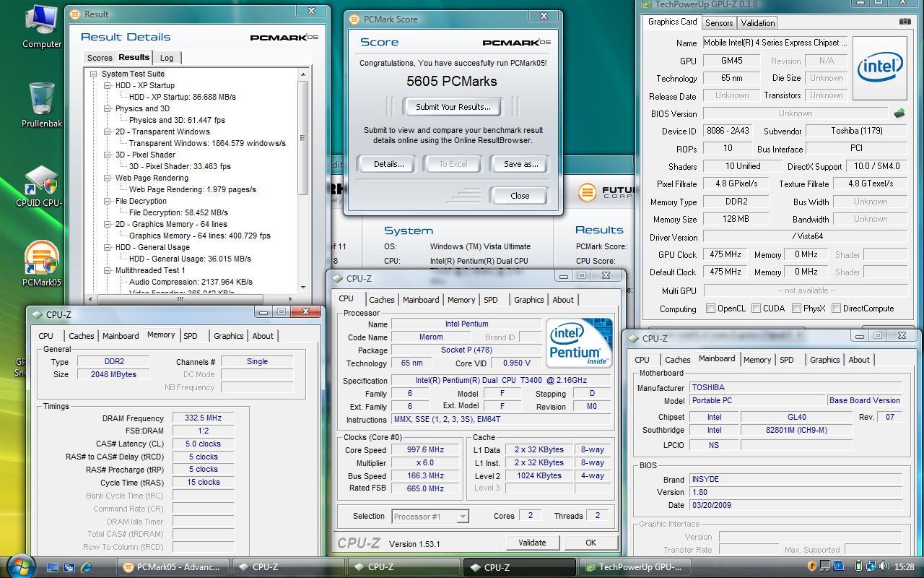Click the vertical scrollbar of results tree
The width and height of the screenshot is (924, 578).
coord(303,137)
